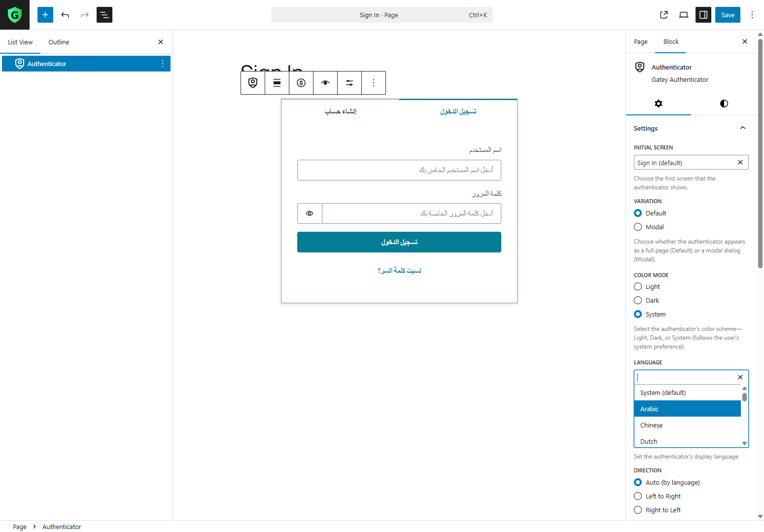Focus the Language combo box input
This screenshot has width=764, height=532.
pos(684,377)
